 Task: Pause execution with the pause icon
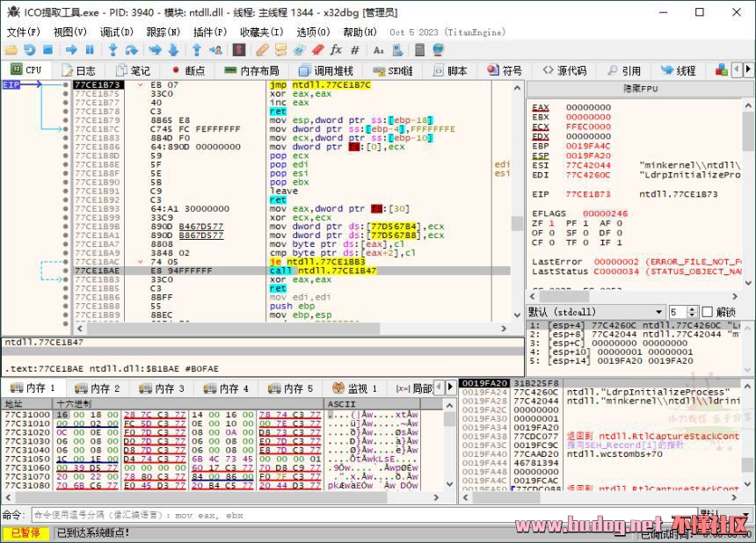coord(90,51)
